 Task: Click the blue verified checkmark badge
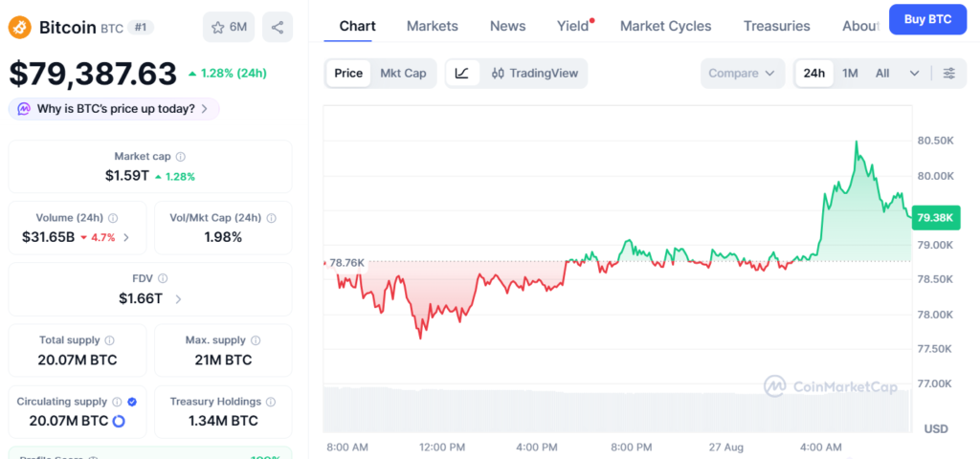tap(132, 402)
